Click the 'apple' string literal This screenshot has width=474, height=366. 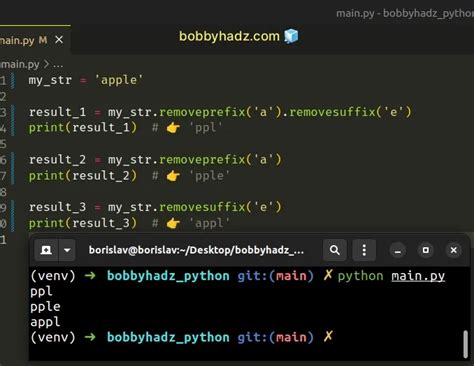(119, 80)
